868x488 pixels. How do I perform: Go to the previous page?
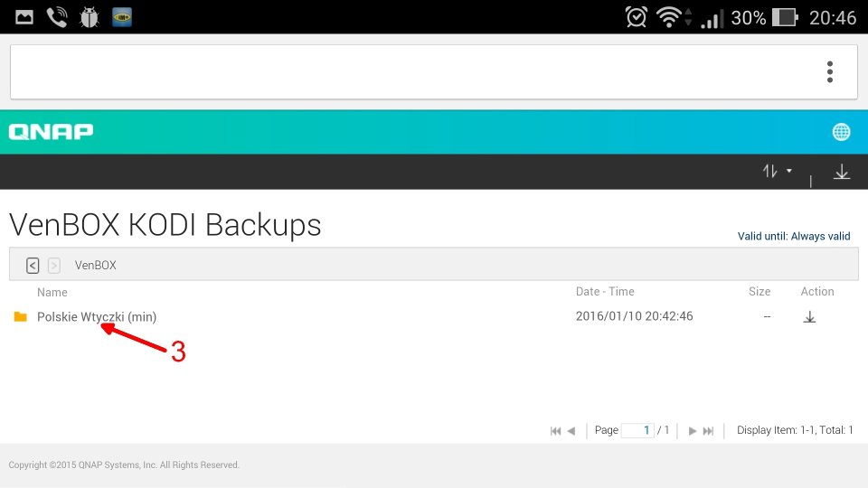[x=571, y=431]
